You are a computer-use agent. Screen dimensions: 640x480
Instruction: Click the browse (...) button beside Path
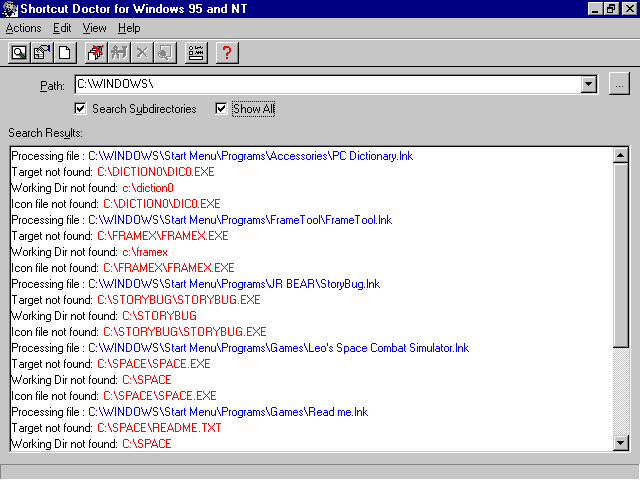(620, 85)
